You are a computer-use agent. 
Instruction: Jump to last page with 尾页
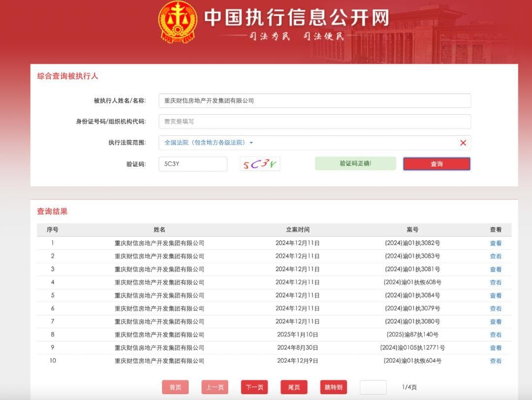pos(294,387)
